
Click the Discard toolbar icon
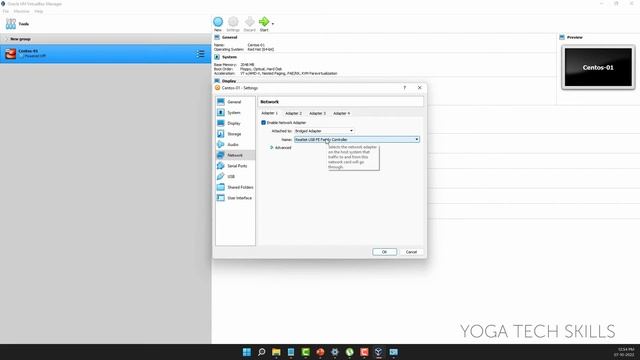[249, 24]
